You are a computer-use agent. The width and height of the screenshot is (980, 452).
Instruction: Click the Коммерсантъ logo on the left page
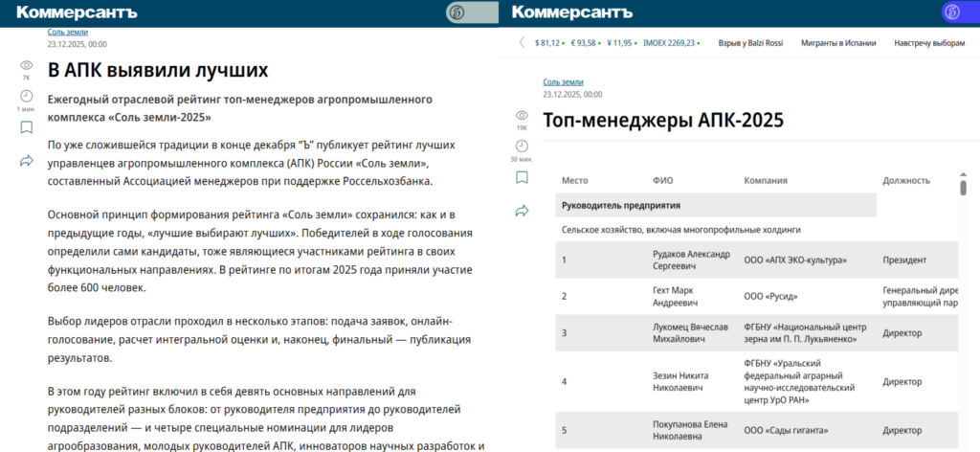[77, 12]
